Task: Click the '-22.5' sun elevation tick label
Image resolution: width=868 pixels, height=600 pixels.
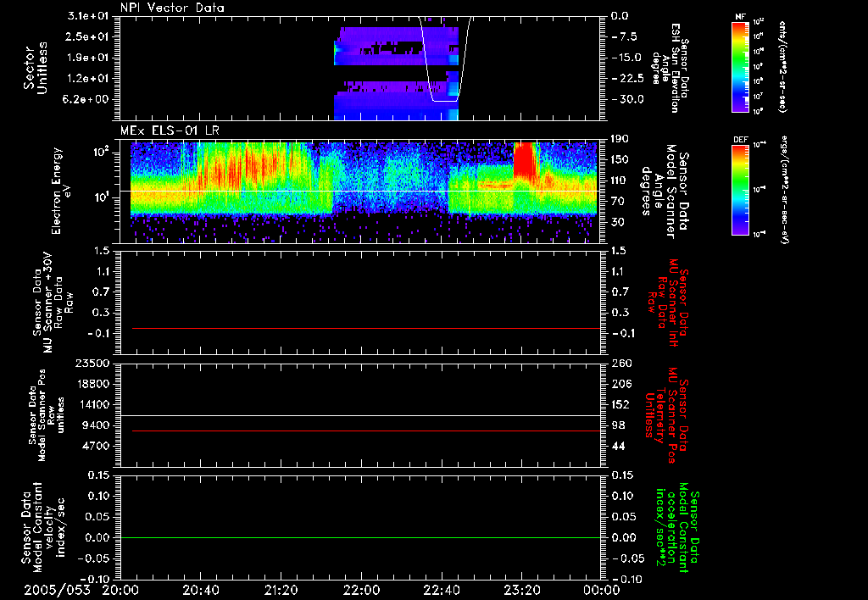Action: (x=627, y=79)
